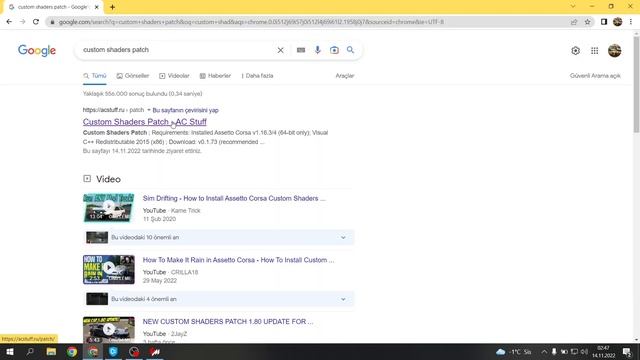This screenshot has width=640, height=360.
Task: Reload the page with refresh icon
Action: [36, 22]
